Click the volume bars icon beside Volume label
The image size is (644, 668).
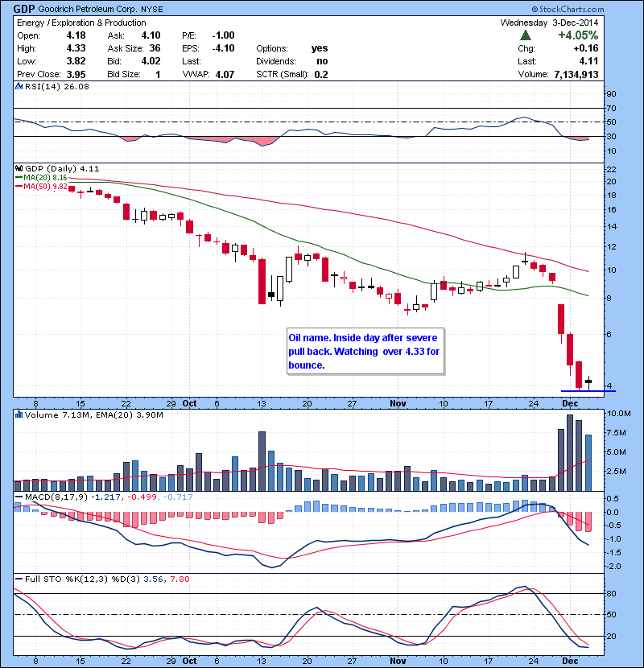click(19, 414)
